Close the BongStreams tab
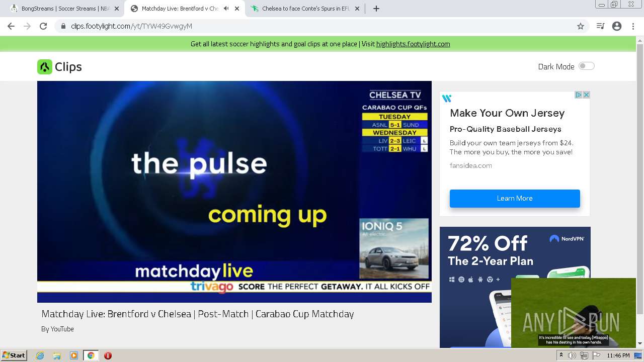Screen dimensions: 644x362 [x=117, y=9]
